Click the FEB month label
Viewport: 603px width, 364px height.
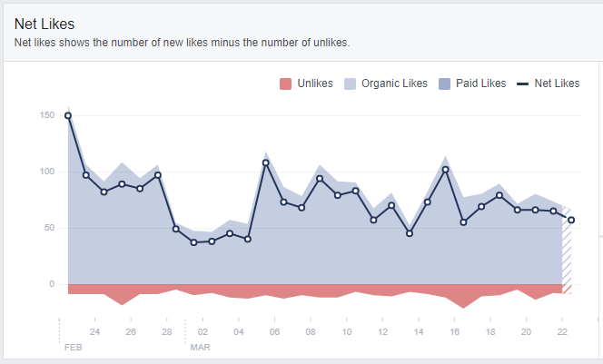pyautogui.click(x=73, y=348)
